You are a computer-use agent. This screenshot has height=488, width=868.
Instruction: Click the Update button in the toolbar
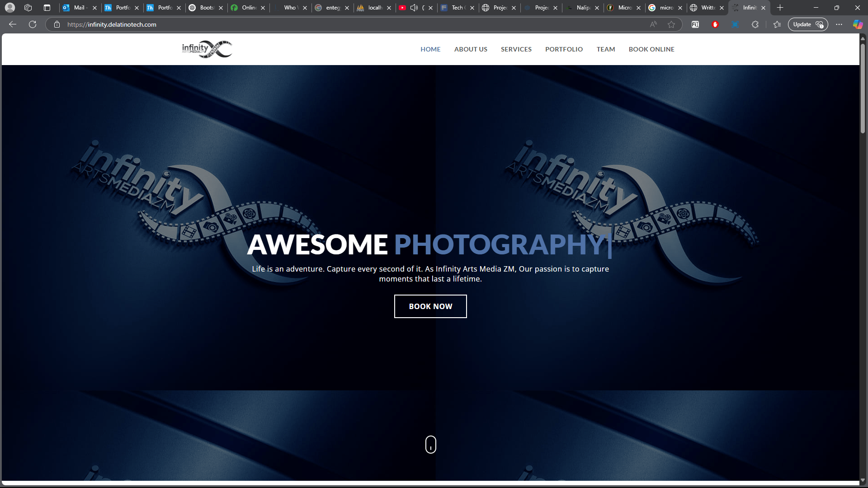[x=808, y=24]
